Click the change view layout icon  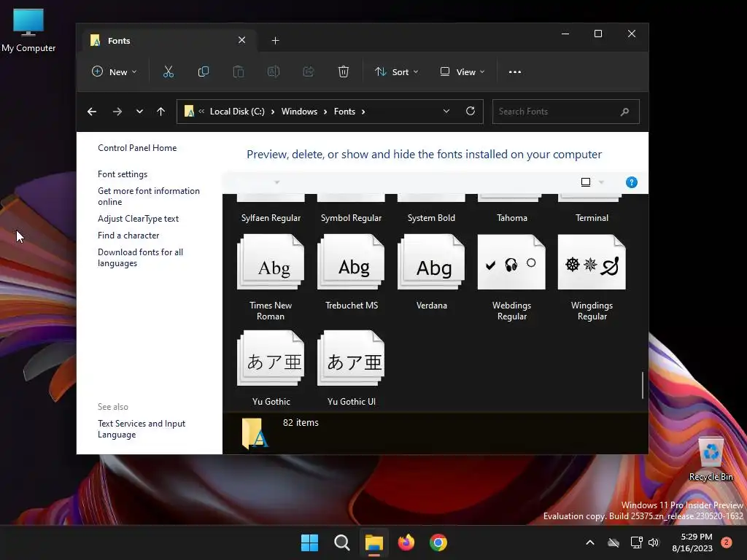[x=586, y=182]
